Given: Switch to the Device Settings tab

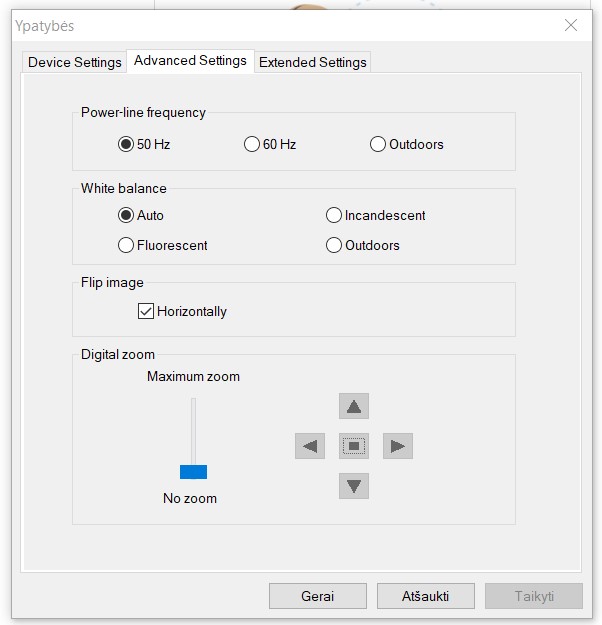Looking at the screenshot, I should pos(75,62).
